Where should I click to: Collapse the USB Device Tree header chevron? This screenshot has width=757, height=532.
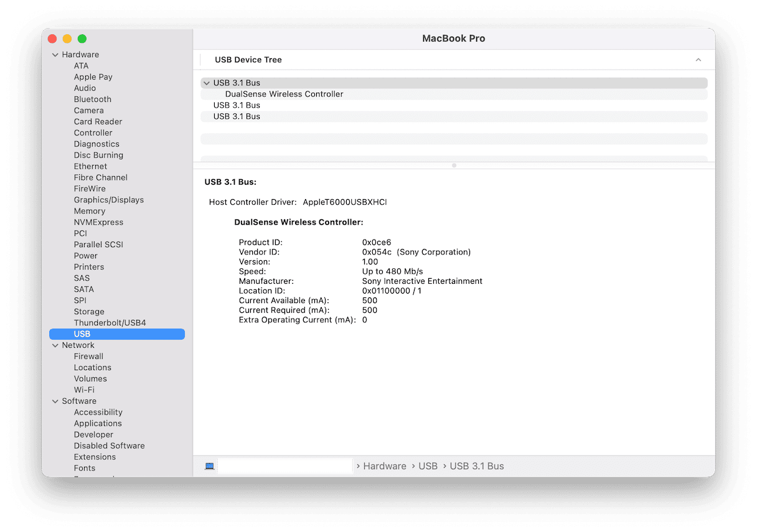pyautogui.click(x=698, y=60)
